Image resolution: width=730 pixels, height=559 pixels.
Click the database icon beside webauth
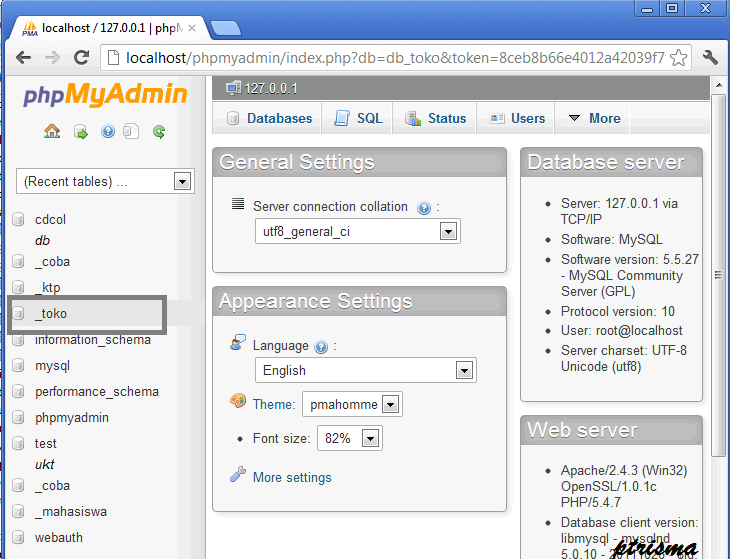point(18,537)
